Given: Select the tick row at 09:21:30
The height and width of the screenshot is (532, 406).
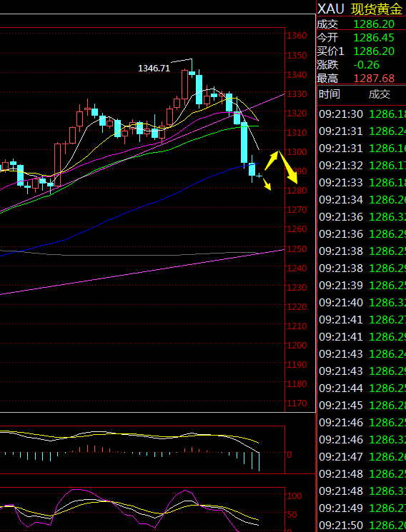Looking at the screenshot, I should pos(362,114).
